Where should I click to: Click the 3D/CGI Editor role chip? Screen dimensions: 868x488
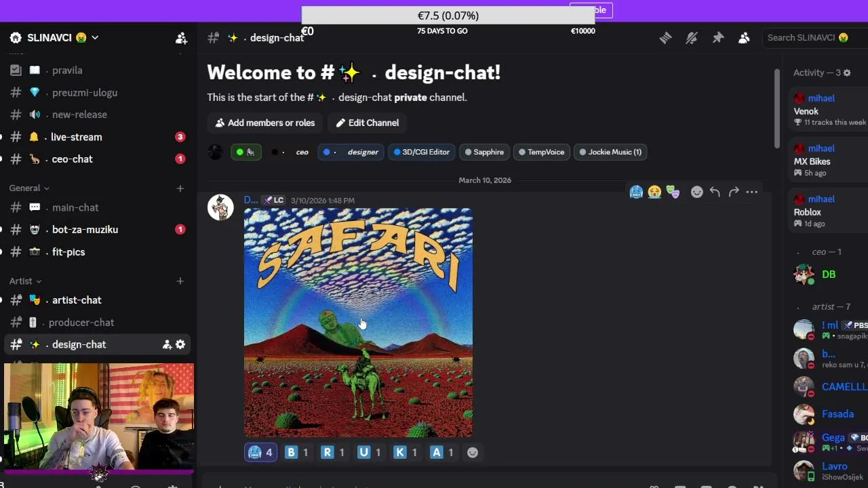click(x=422, y=152)
